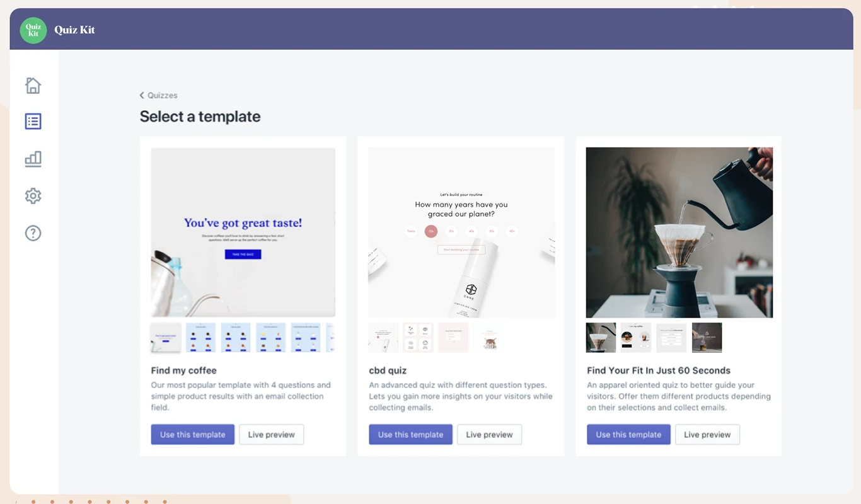The image size is (861, 504).
Task: Open Live preview for cbd quiz
Action: (490, 435)
